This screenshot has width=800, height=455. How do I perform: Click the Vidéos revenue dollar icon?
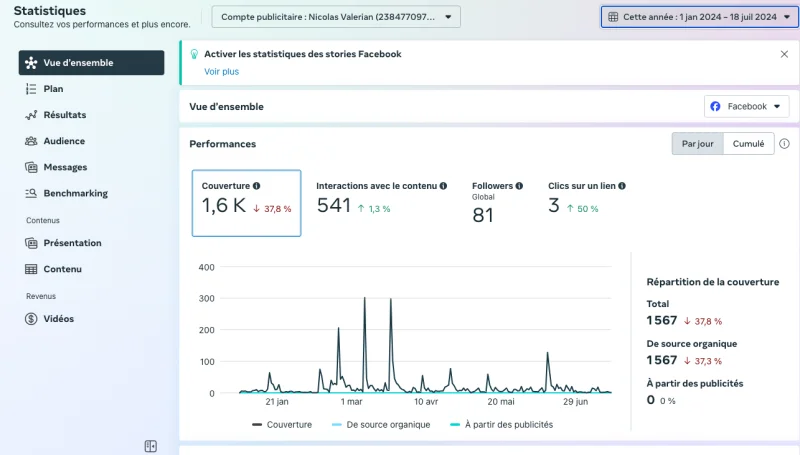tap(32, 319)
